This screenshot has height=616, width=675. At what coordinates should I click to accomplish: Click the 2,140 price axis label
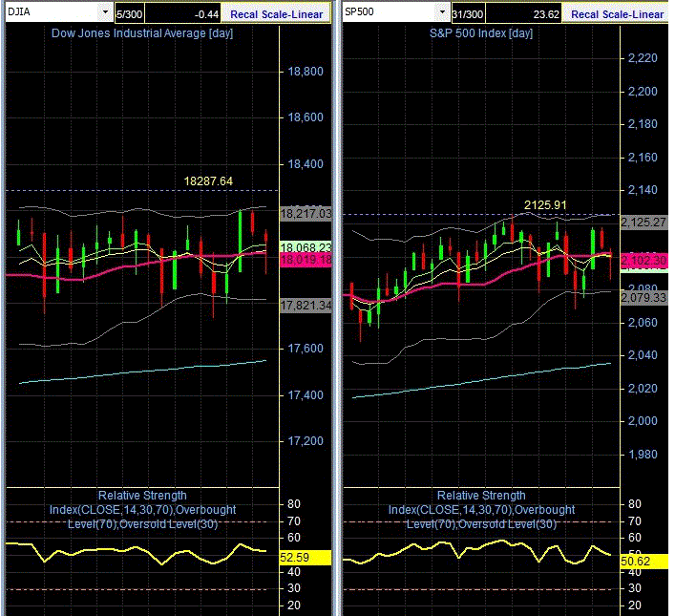[x=643, y=190]
